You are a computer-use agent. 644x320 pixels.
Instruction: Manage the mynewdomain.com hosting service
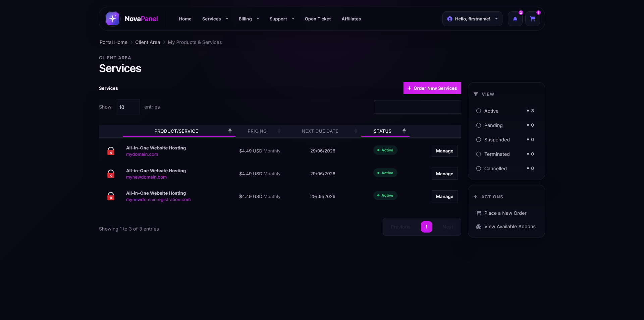(x=444, y=174)
